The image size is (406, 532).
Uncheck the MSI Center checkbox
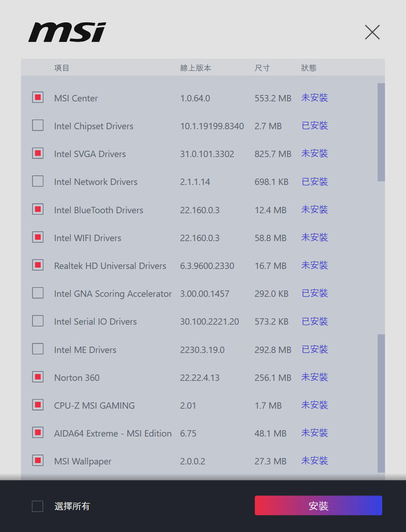(x=37, y=97)
